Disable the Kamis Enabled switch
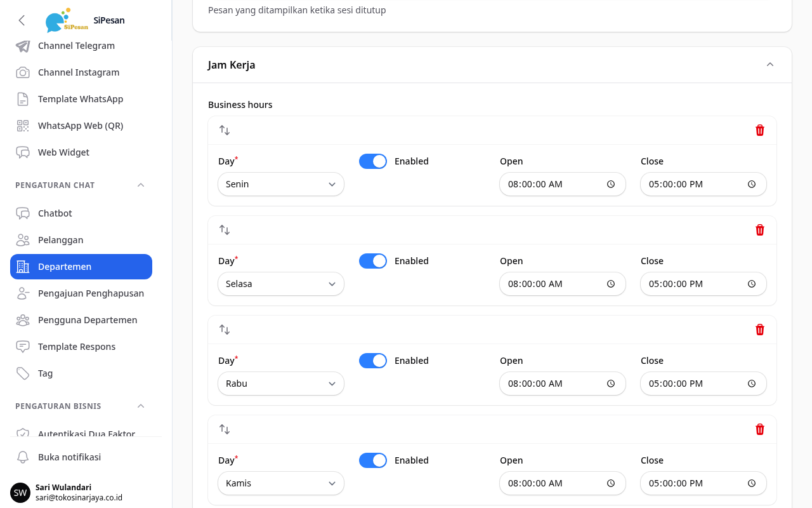This screenshot has height=508, width=812. pyautogui.click(x=373, y=460)
